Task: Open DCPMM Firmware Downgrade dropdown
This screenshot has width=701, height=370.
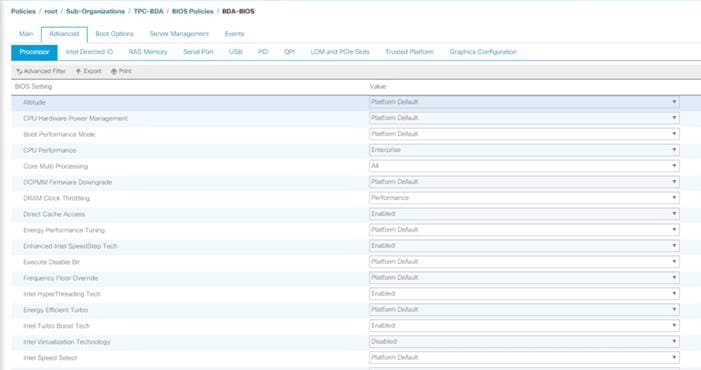Action: click(x=524, y=182)
